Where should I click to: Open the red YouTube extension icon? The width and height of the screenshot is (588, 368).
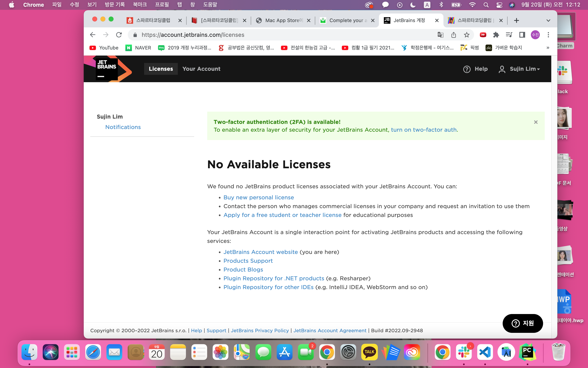point(483,35)
